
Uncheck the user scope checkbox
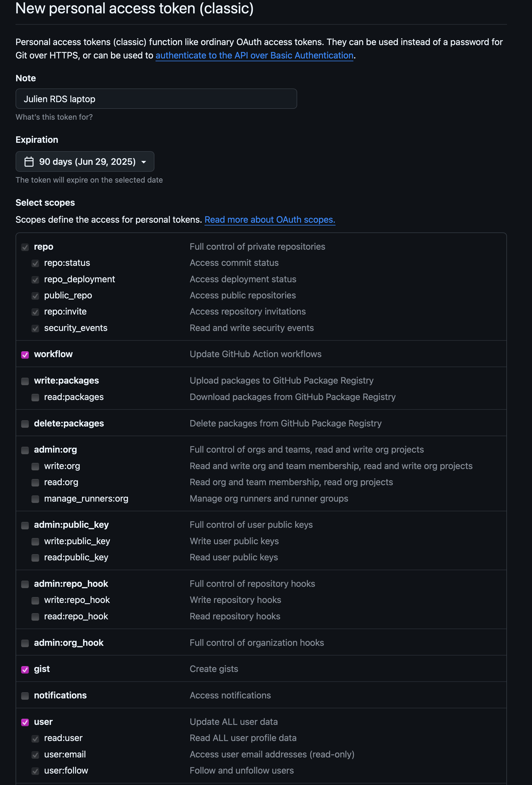click(25, 722)
